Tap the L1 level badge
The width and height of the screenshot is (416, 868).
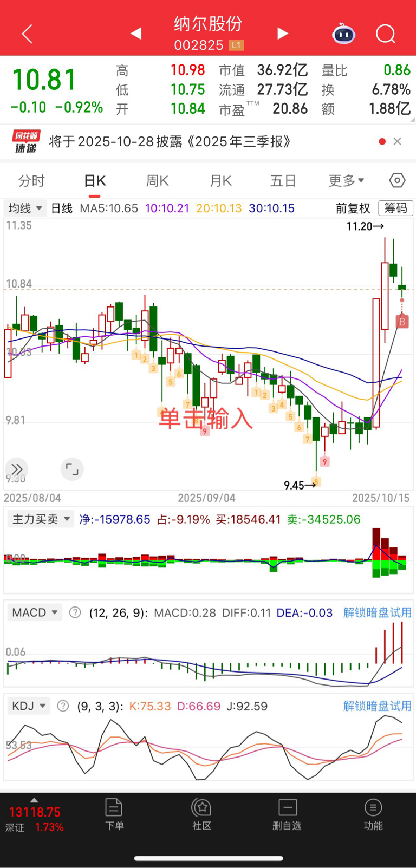click(236, 45)
